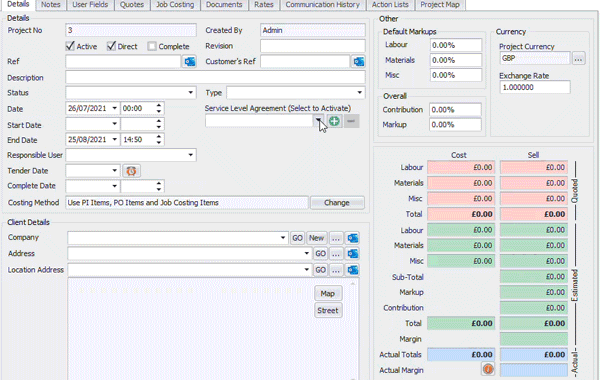Screen dimensions: 600x380
Task: Open the Project Map tab
Action: click(440, 5)
